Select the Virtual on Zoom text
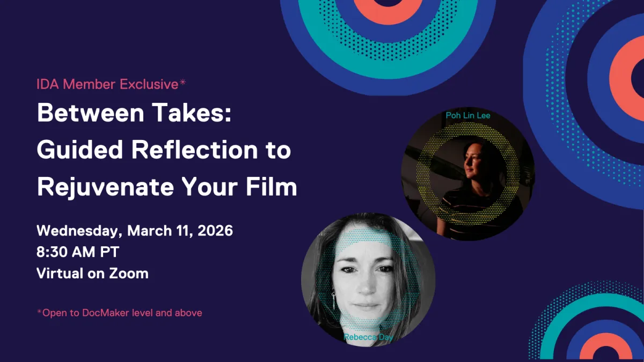 [x=91, y=274]
